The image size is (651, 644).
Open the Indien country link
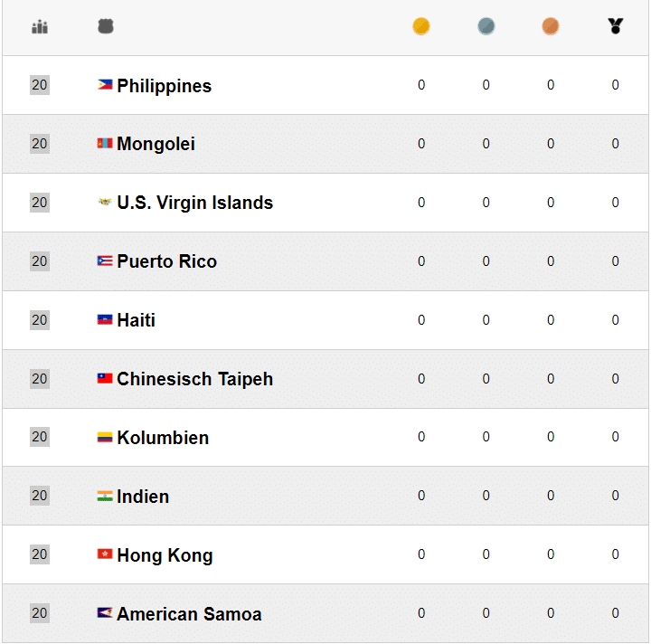pyautogui.click(x=143, y=497)
